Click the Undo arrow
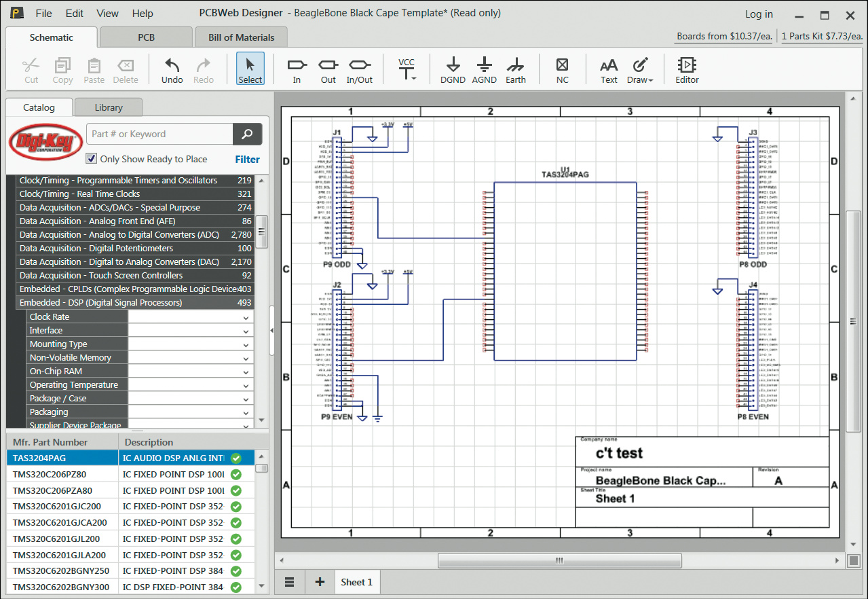Image resolution: width=868 pixels, height=599 pixels. click(x=172, y=69)
